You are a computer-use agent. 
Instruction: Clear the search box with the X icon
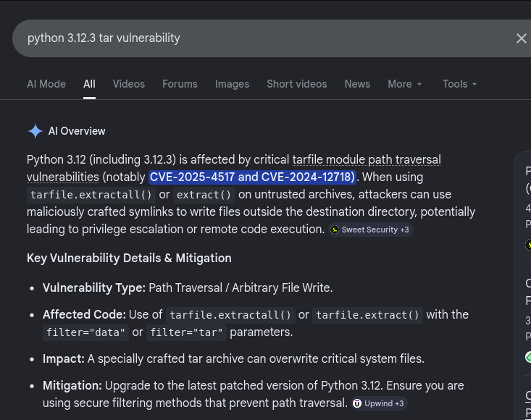point(521,38)
